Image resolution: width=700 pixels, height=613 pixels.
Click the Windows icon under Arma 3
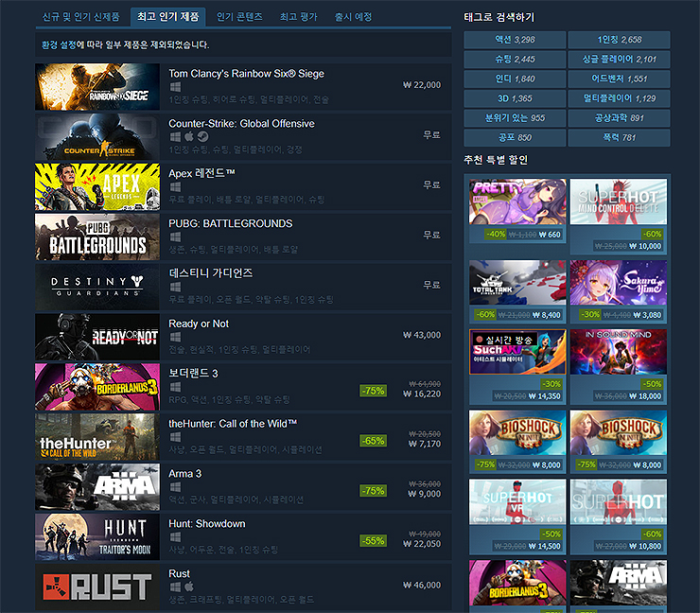pyautogui.click(x=175, y=486)
